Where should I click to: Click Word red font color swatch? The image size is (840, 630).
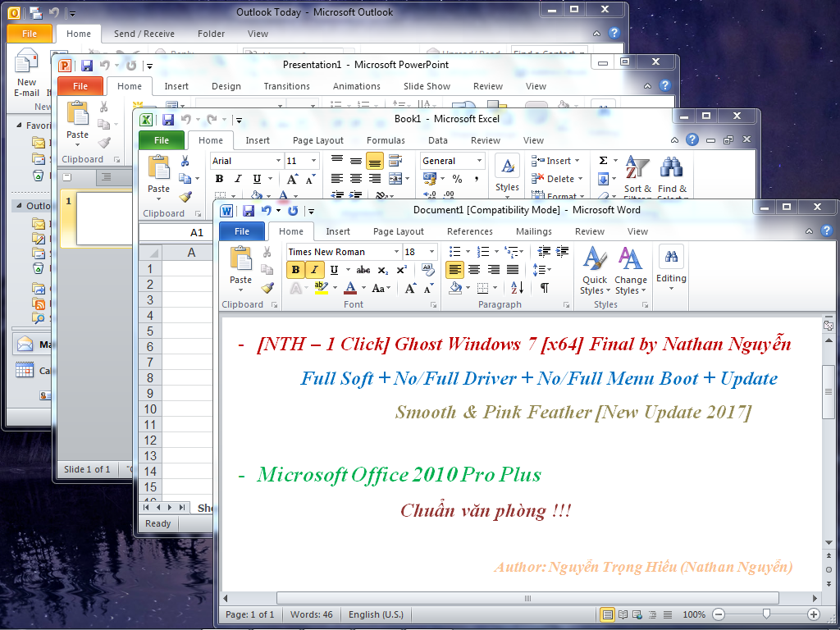pos(350,288)
